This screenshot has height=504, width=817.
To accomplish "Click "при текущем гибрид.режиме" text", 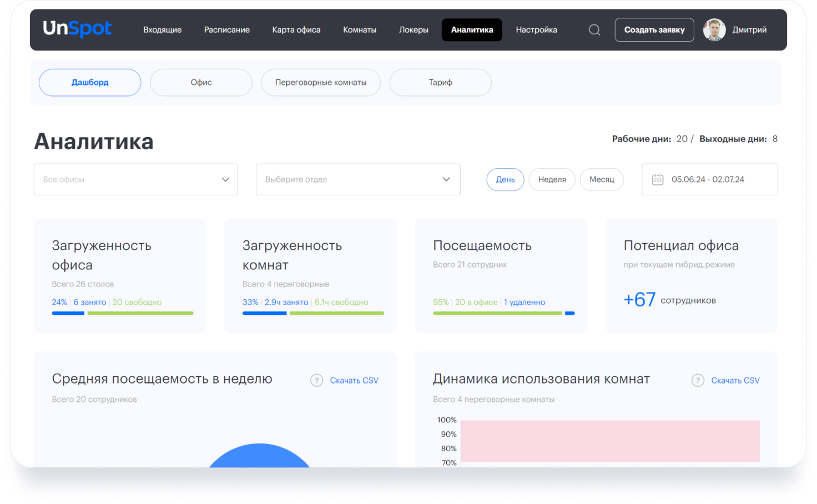I will 679,264.
